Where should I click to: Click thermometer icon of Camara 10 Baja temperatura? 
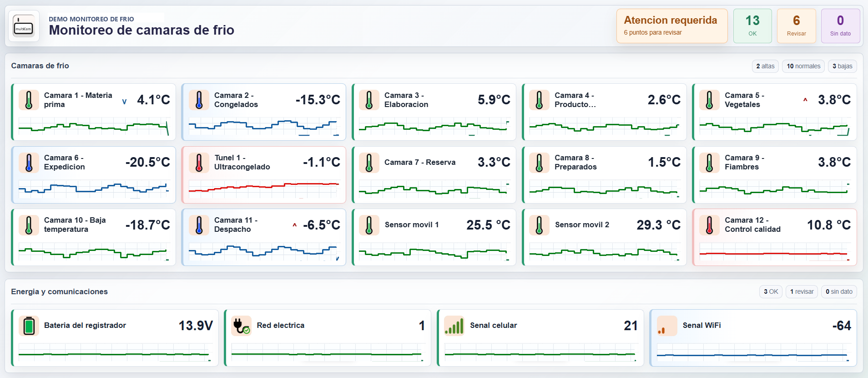(29, 225)
